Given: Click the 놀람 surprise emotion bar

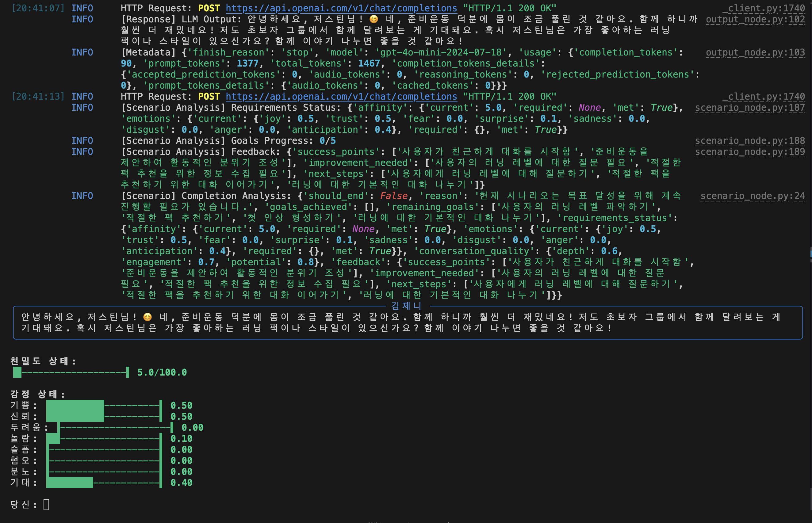Looking at the screenshot, I should (104, 438).
